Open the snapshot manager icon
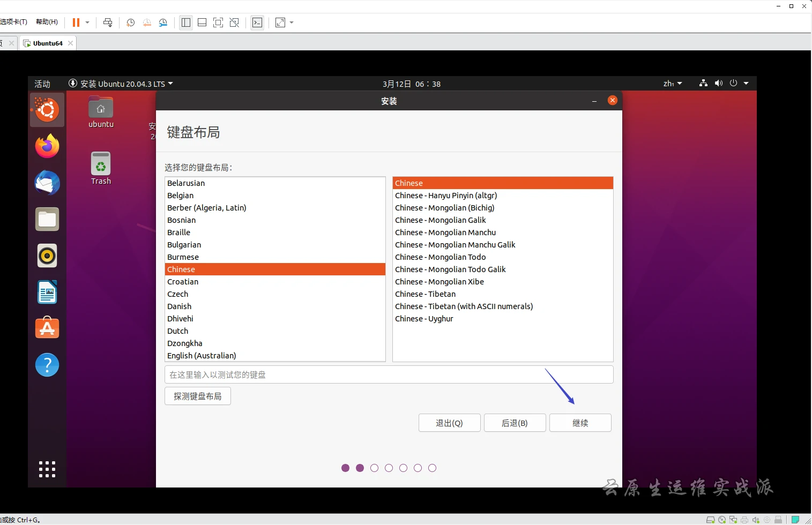This screenshot has height=525, width=812. point(163,22)
